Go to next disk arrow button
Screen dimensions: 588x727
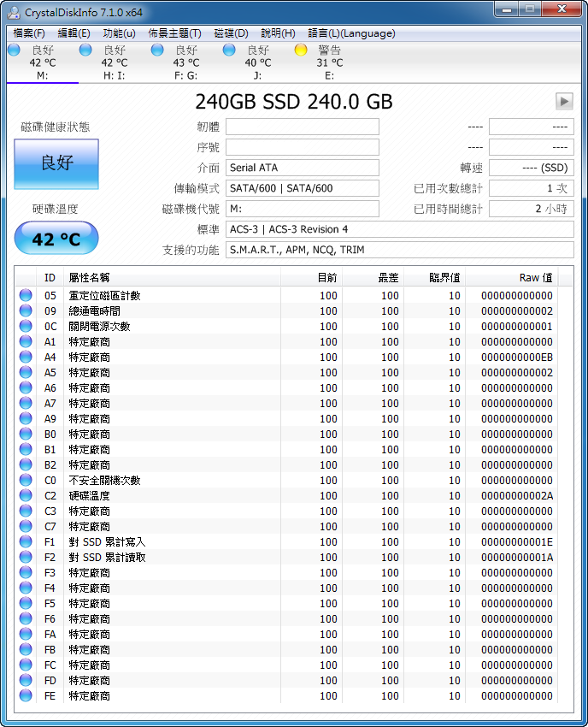(x=564, y=101)
